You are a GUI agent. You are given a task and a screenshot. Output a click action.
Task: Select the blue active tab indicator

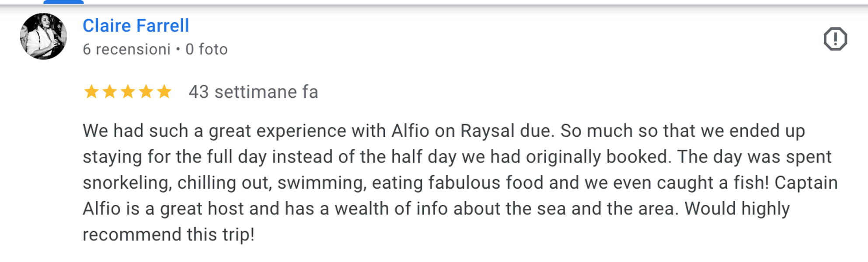point(63,2)
